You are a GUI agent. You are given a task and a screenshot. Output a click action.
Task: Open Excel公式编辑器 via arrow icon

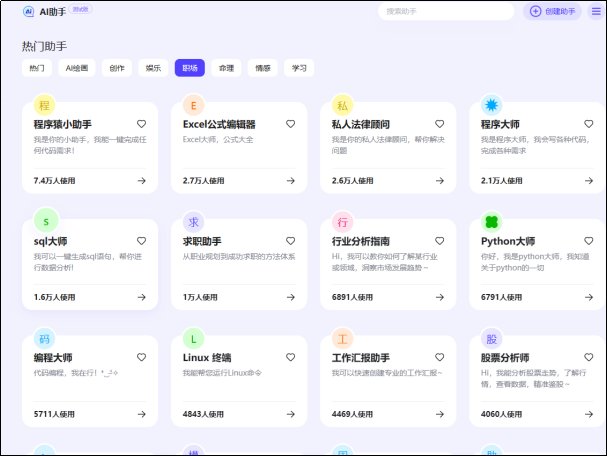(x=291, y=181)
